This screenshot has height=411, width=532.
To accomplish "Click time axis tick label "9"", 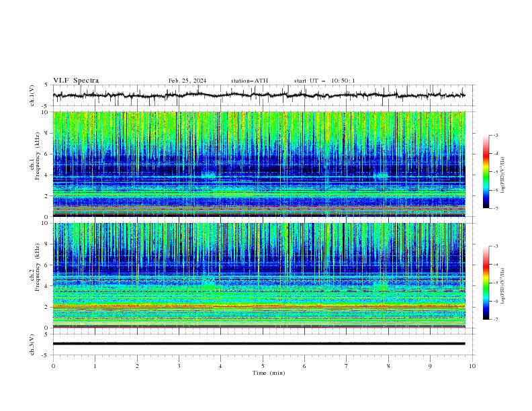I will (430, 366).
